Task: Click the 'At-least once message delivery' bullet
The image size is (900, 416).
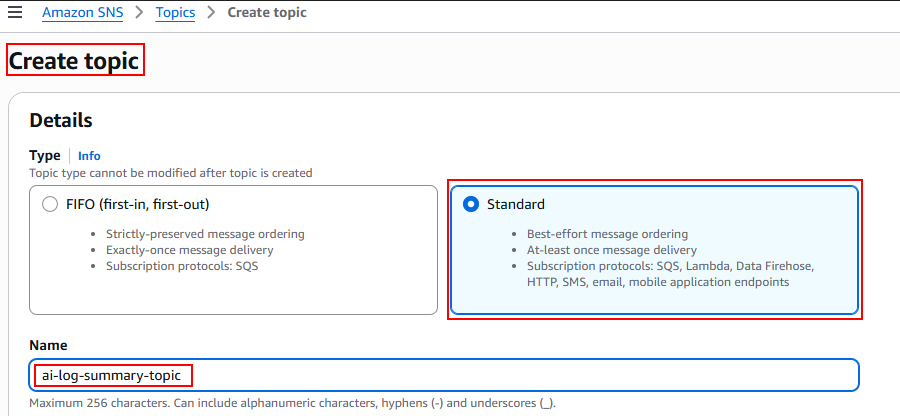Action: tap(611, 250)
